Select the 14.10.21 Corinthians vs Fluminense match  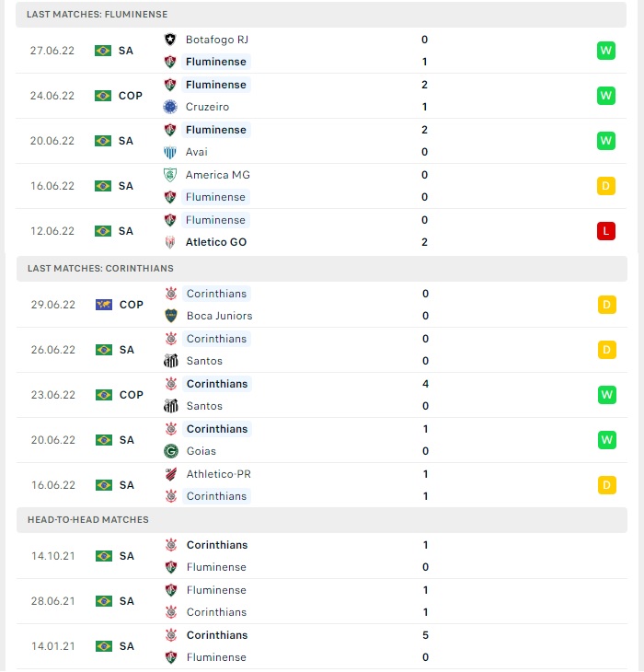(322, 556)
